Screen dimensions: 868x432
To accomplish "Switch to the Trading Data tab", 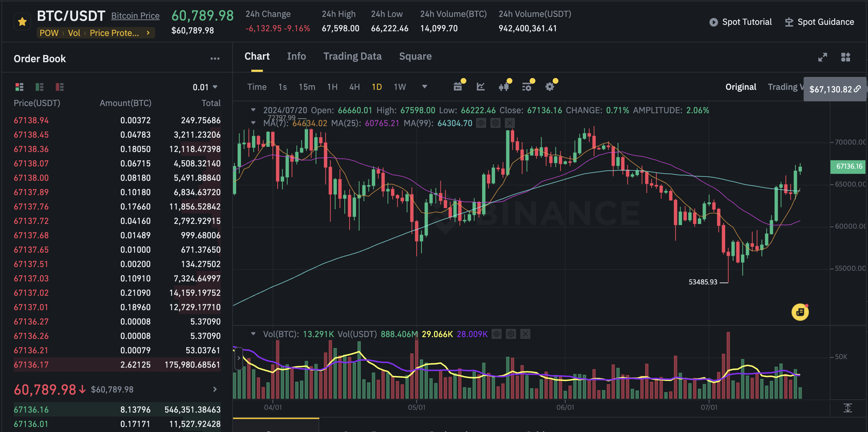I will click(x=352, y=56).
